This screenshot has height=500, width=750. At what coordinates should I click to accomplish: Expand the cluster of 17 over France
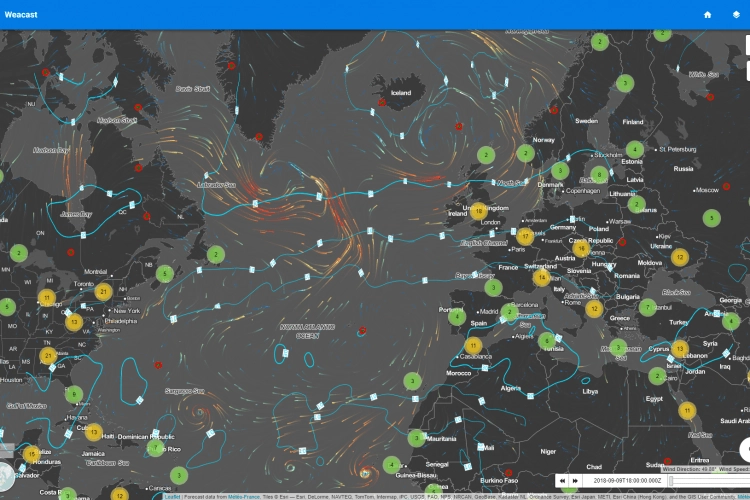[x=525, y=237]
